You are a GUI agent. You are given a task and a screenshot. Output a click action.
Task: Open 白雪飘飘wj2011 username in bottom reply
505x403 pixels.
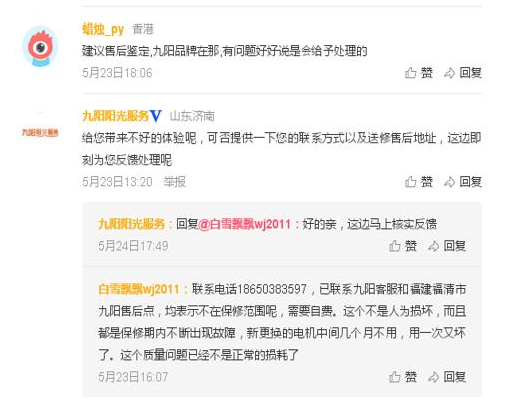click(x=139, y=289)
